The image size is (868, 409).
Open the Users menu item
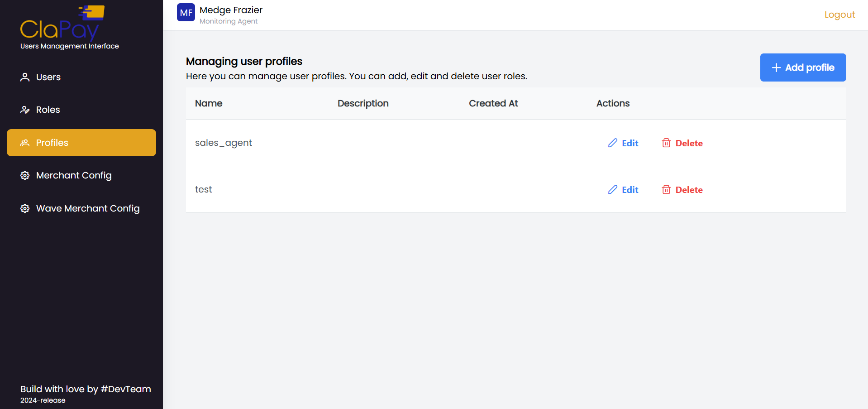pos(48,77)
